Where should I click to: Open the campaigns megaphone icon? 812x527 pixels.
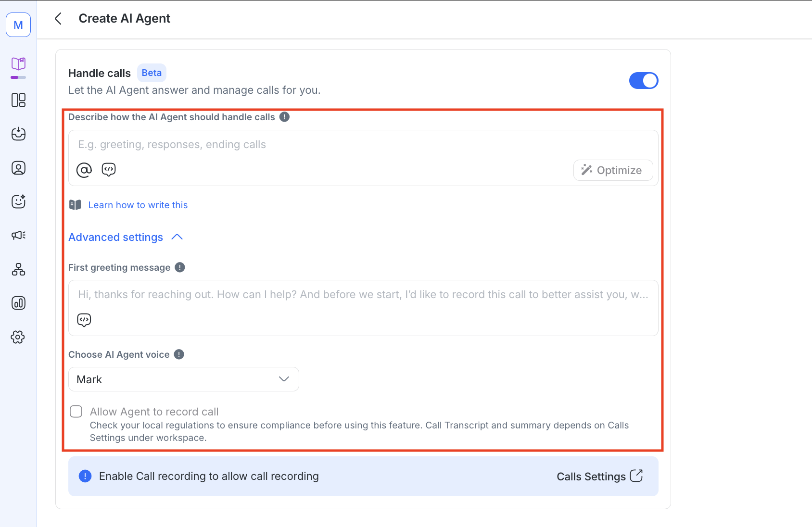pyautogui.click(x=18, y=235)
